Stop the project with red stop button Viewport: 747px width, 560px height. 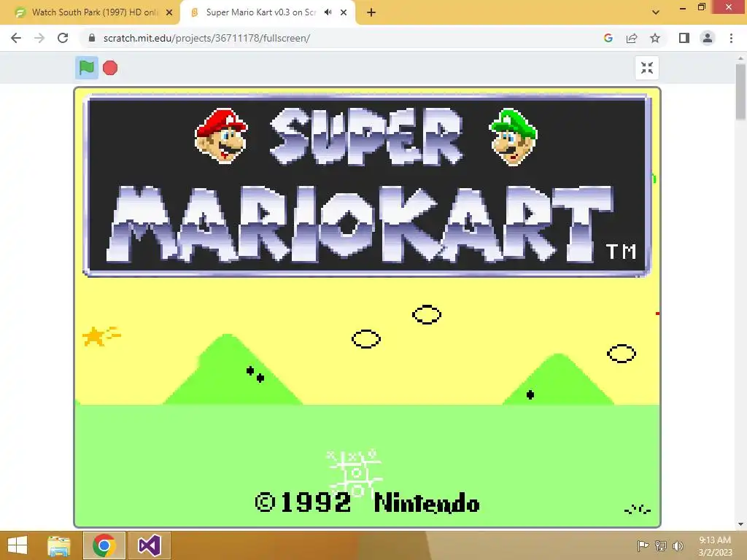point(110,68)
